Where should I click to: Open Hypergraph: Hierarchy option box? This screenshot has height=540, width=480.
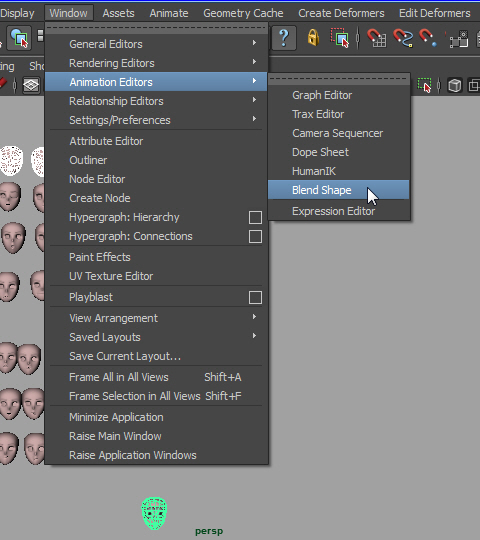(x=255, y=218)
